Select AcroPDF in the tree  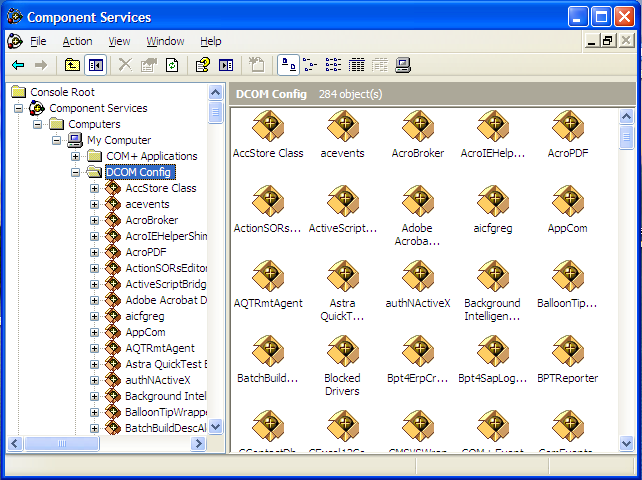pyautogui.click(x=146, y=253)
